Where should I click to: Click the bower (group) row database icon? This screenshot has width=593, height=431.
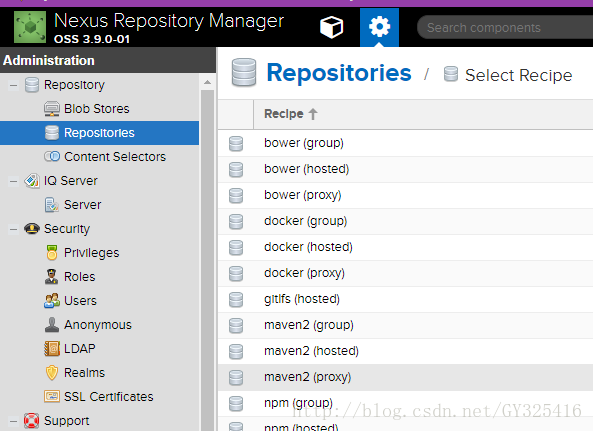coord(236,144)
